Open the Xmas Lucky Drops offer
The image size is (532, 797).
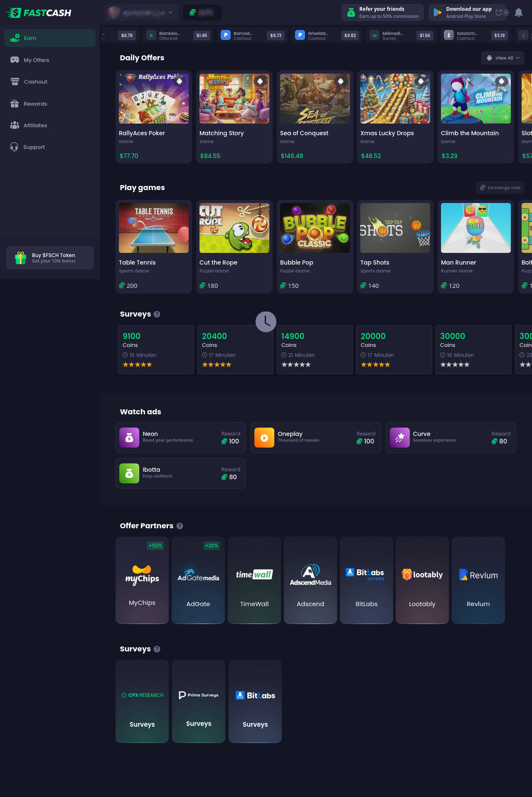(395, 117)
